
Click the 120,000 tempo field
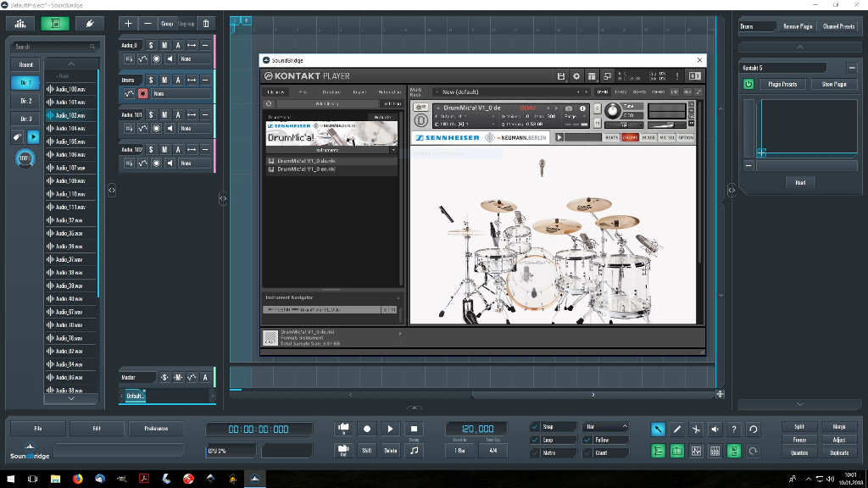(477, 429)
